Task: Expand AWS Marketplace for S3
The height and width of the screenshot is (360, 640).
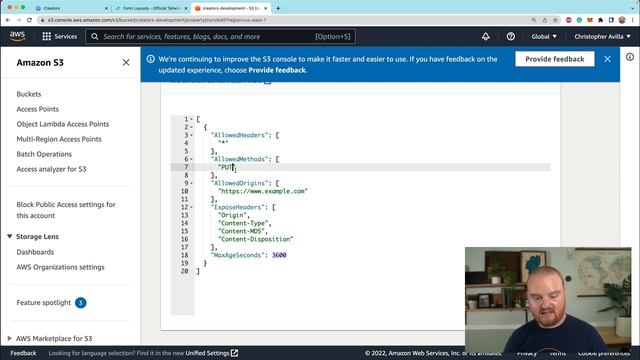Action: point(9,338)
